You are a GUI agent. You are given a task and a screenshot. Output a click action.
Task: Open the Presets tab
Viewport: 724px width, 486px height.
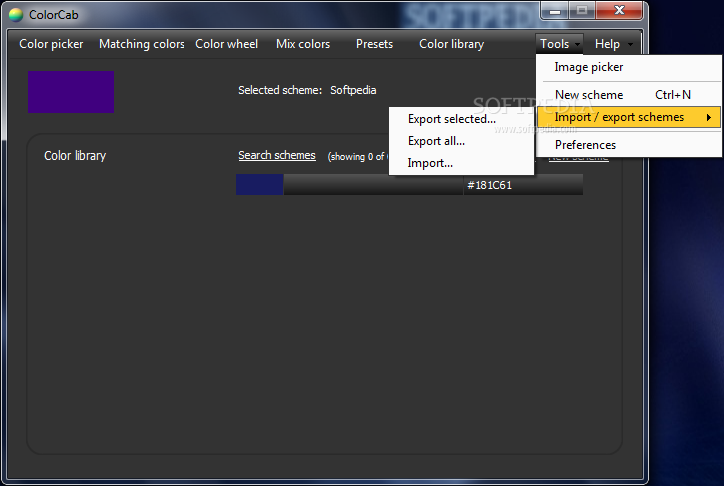pyautogui.click(x=374, y=44)
